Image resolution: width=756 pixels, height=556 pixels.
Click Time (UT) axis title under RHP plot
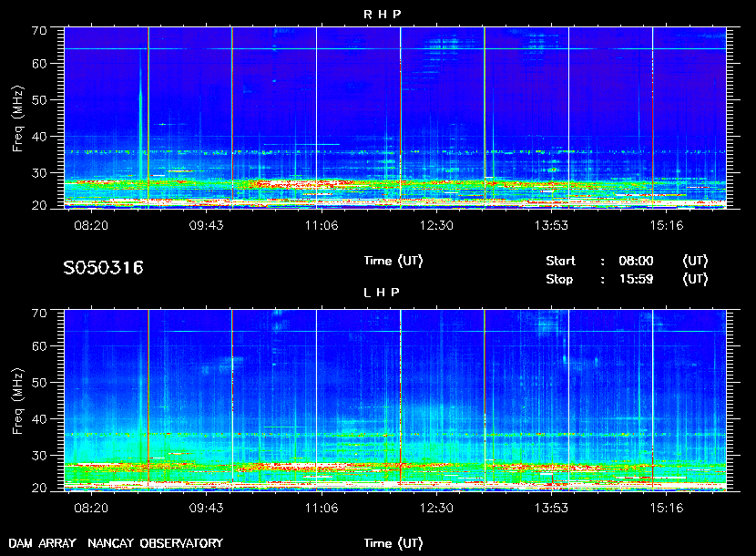(393, 261)
